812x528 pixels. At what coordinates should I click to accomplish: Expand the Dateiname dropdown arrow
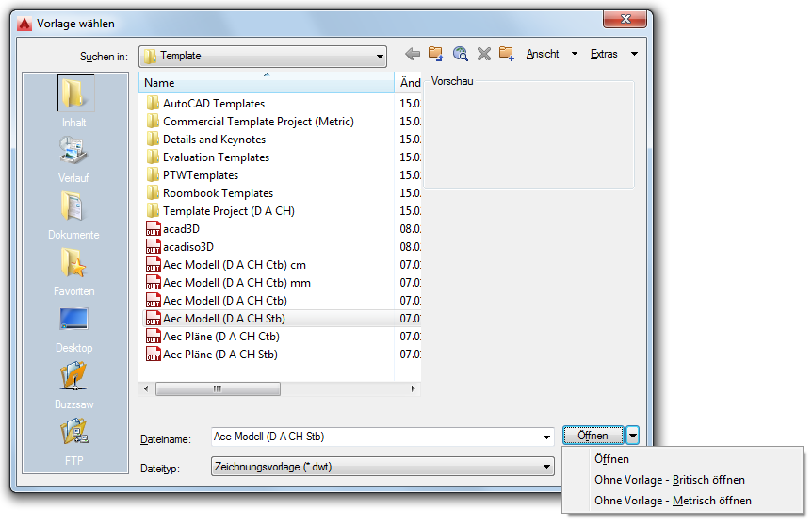coord(546,437)
